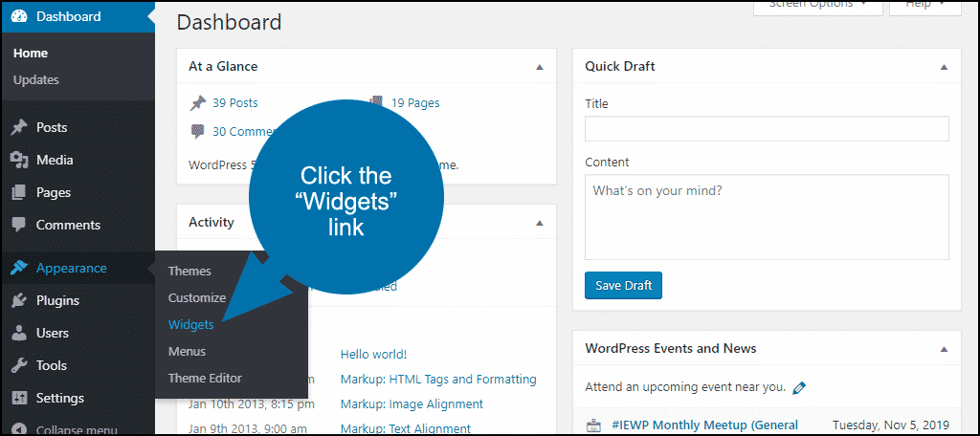This screenshot has height=436, width=980.
Task: Collapse the Quick Draft panel
Action: coord(944,67)
